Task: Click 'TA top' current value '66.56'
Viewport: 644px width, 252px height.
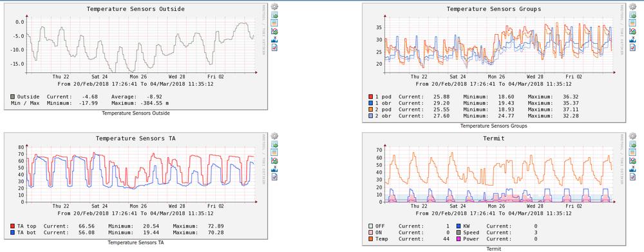Action: pyautogui.click(x=86, y=226)
